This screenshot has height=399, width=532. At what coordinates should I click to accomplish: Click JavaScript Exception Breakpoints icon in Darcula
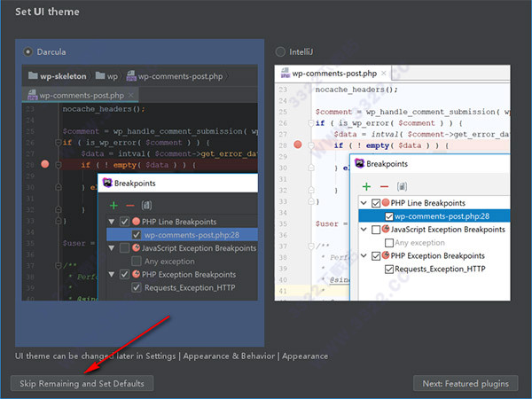tap(136, 247)
